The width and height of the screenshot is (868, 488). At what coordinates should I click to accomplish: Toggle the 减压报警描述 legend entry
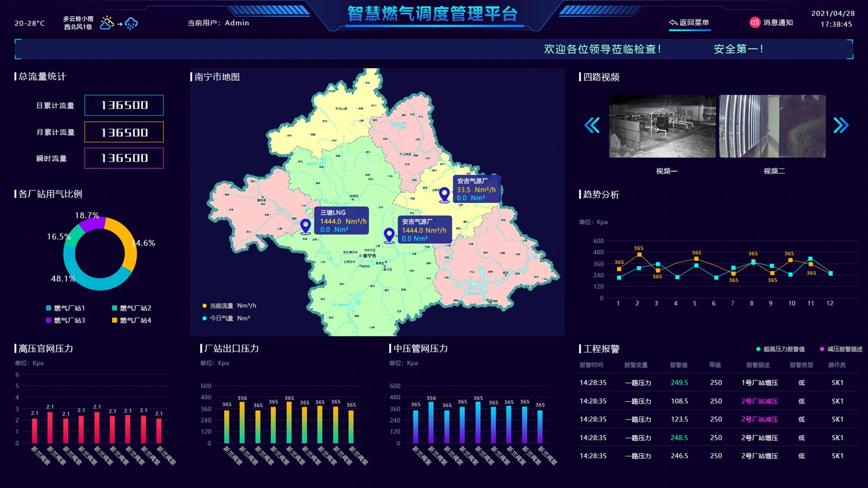841,349
